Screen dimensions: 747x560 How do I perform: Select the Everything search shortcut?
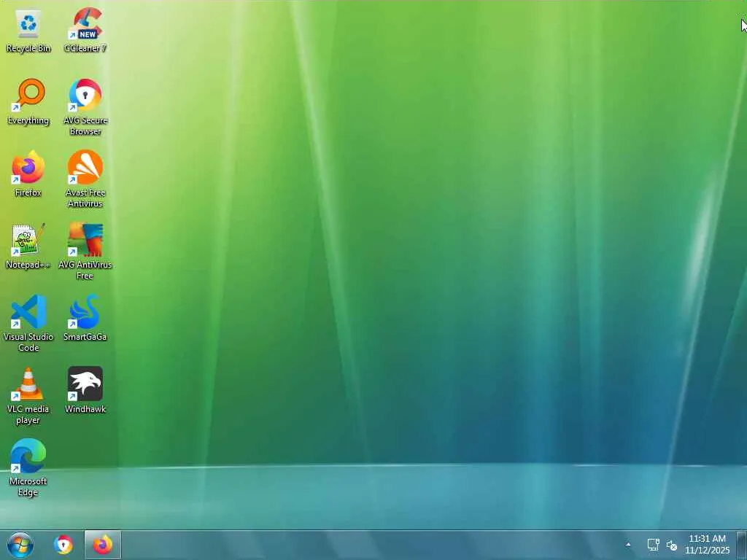pyautogui.click(x=28, y=102)
